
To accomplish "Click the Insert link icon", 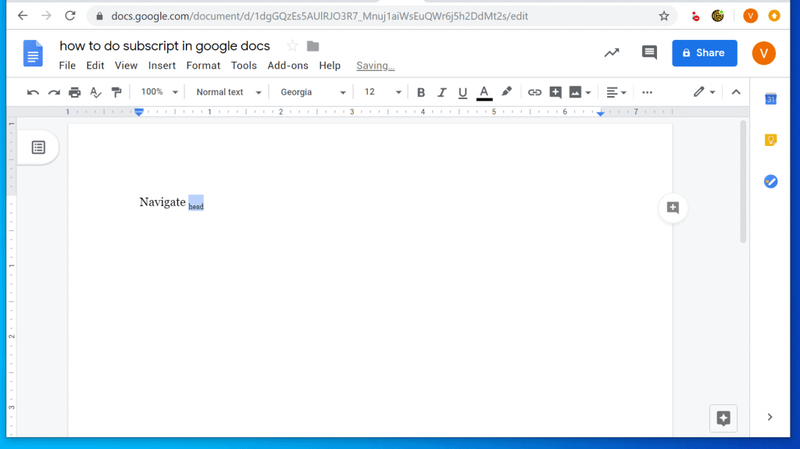I will 534,92.
